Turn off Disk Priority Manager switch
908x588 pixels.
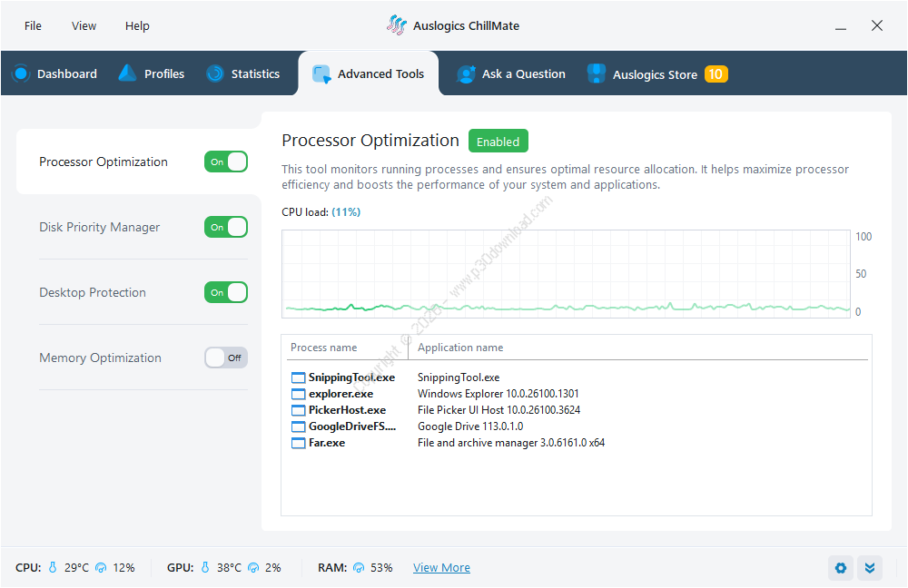(226, 227)
